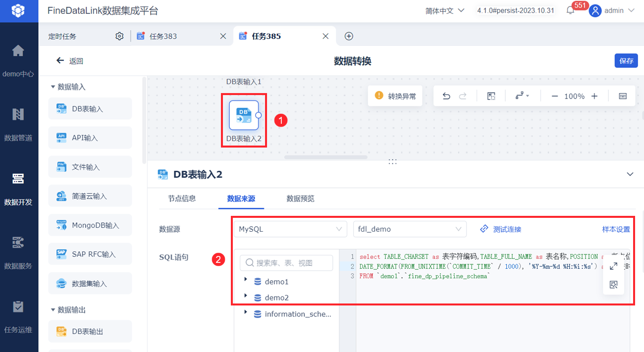Click the SQL preview search icon
Viewport: 644px width, 352px height.
coord(613,285)
